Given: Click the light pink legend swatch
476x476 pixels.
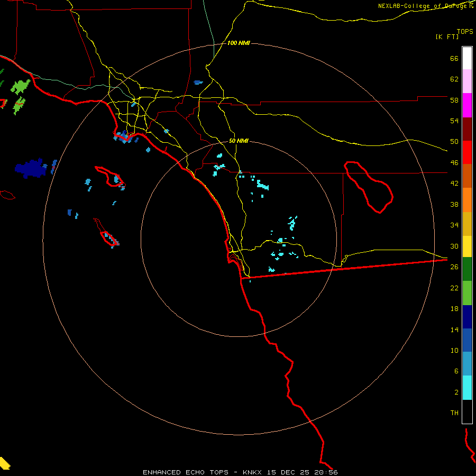Looking at the screenshot, I should [x=467, y=81].
